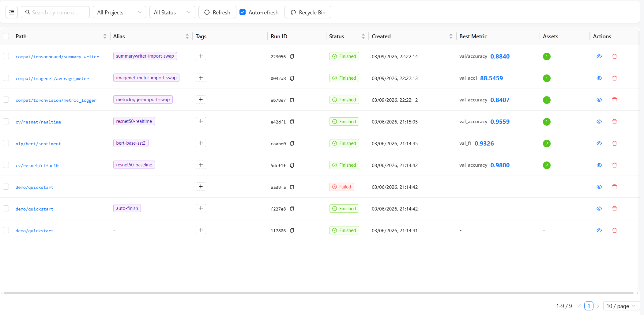Copy run ID 223056

tap(292, 57)
